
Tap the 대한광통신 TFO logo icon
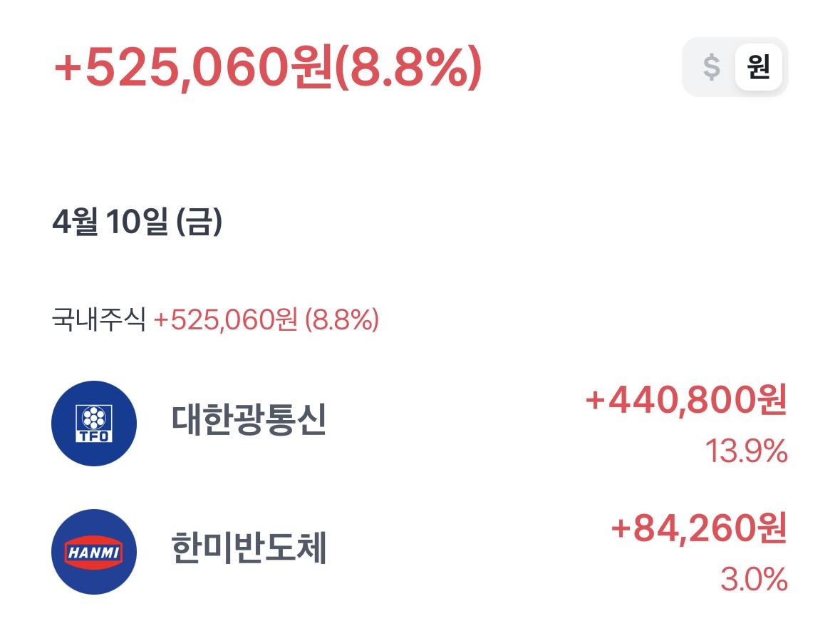coord(94,424)
